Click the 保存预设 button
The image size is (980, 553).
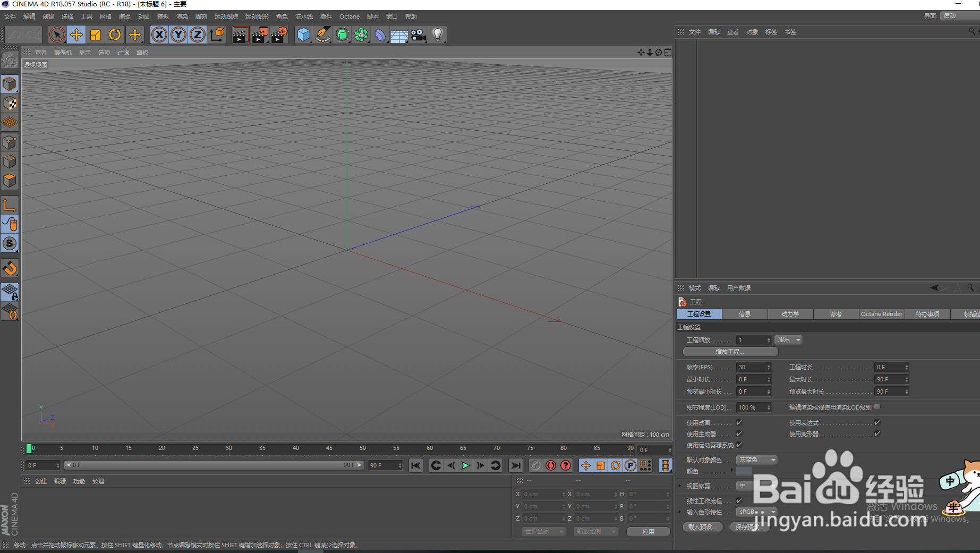click(749, 527)
